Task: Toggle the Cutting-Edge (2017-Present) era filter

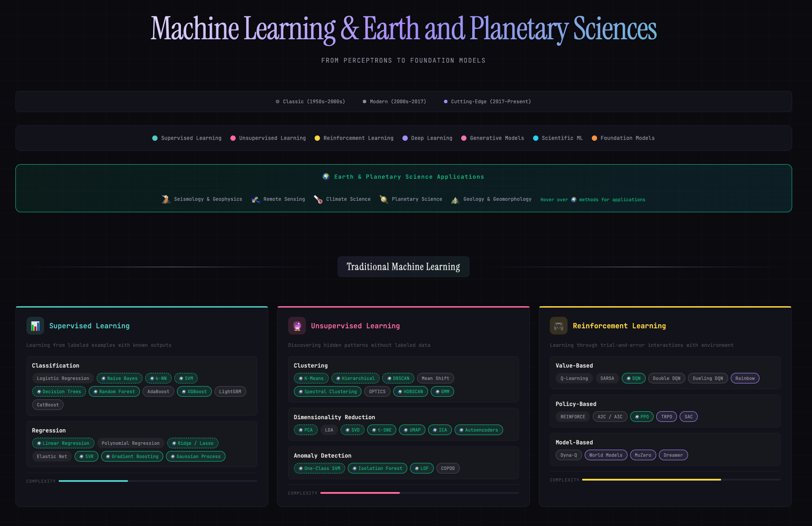Action: [487, 101]
